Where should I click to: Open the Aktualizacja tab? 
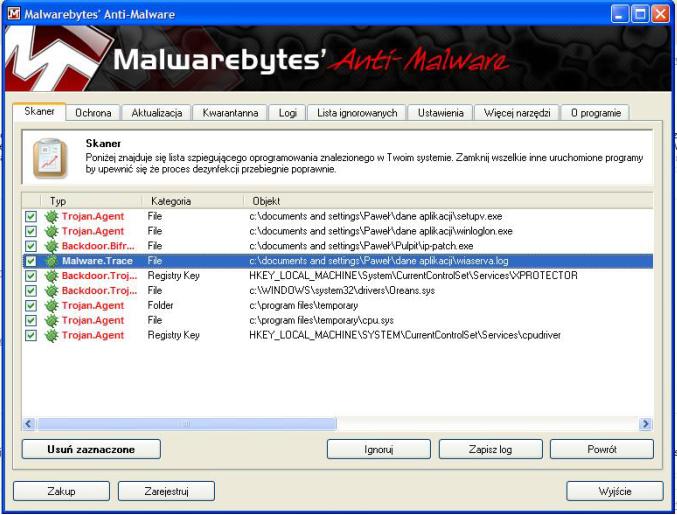[x=157, y=113]
